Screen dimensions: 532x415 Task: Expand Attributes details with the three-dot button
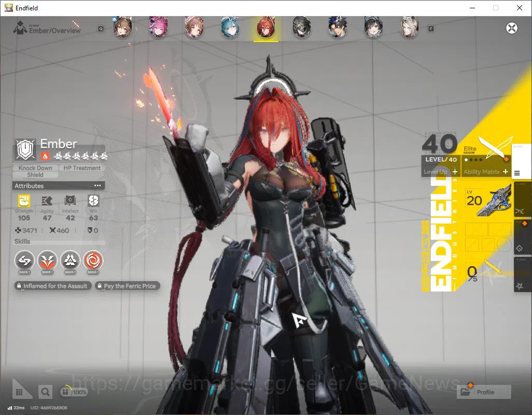[97, 186]
